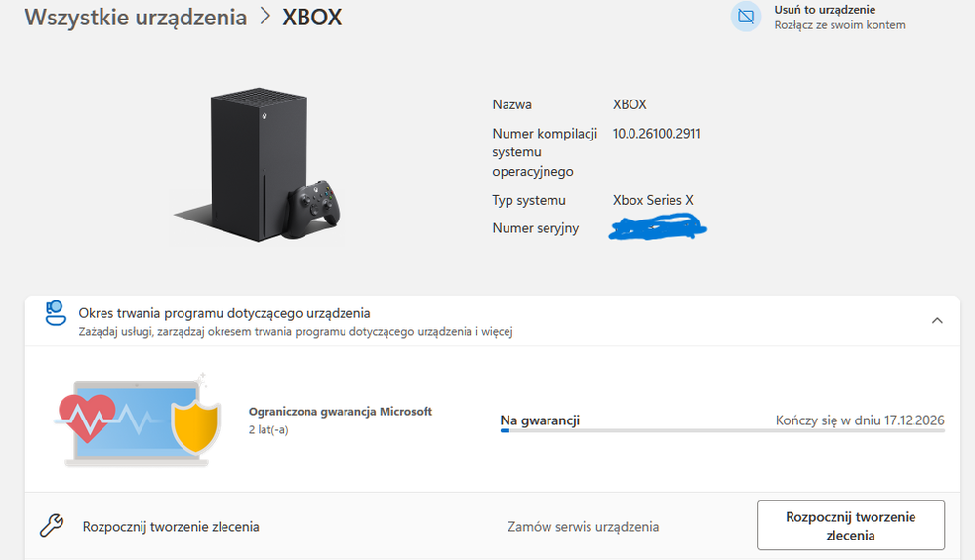This screenshot has height=560, width=975.
Task: Click 'Ograniczona gwarancja Microsoft' title
Action: tap(341, 412)
